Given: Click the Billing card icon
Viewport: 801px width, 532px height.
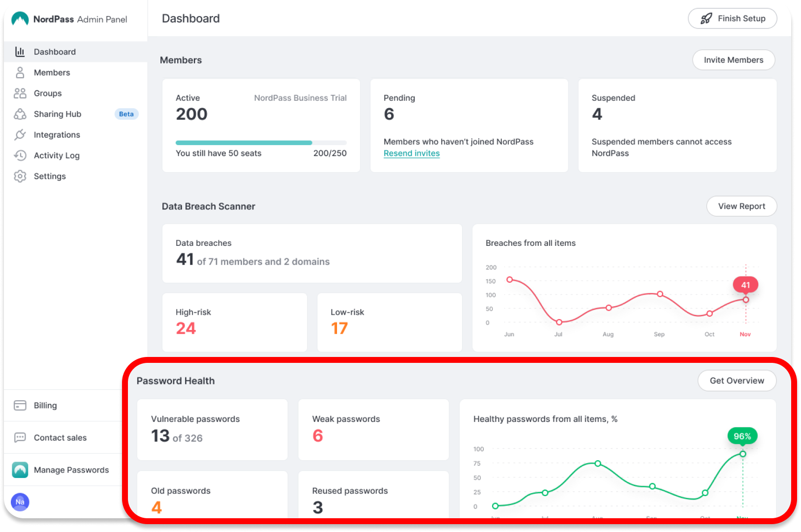Looking at the screenshot, I should (20, 406).
